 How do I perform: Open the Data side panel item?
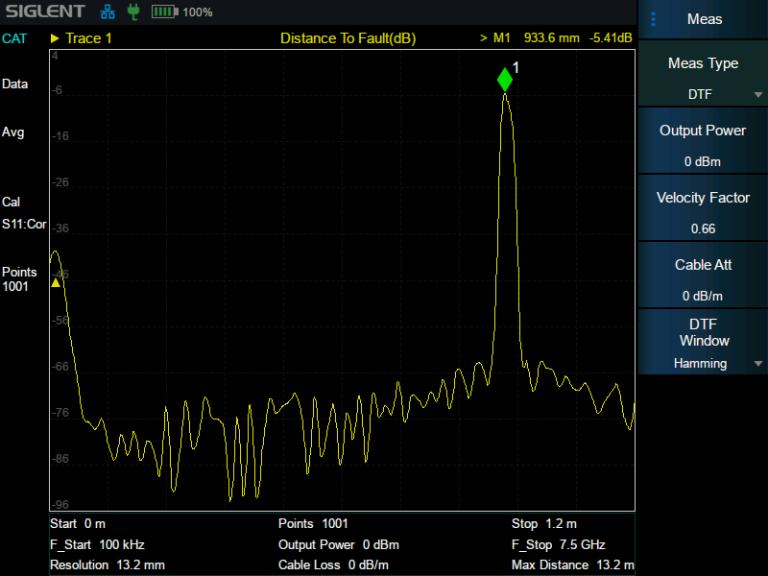click(15, 84)
